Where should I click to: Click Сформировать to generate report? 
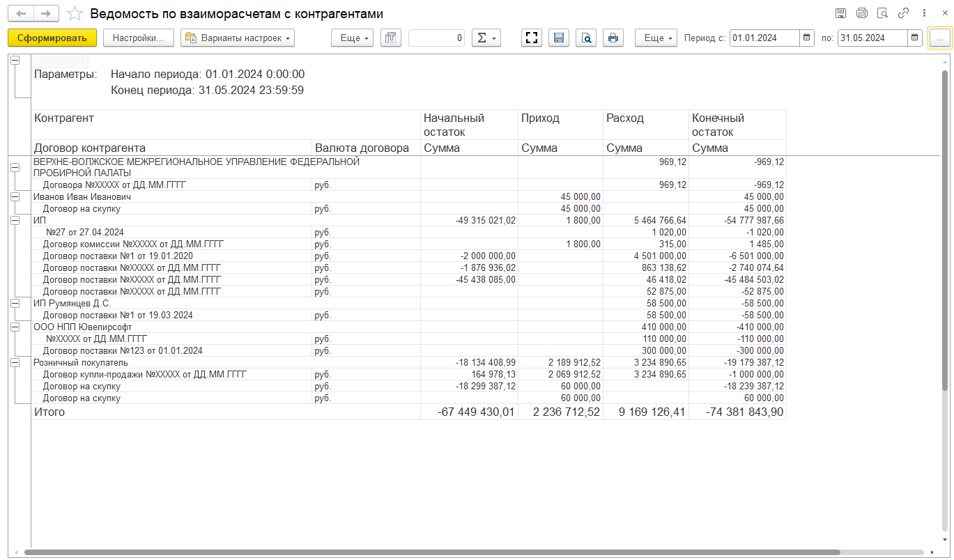pyautogui.click(x=52, y=38)
